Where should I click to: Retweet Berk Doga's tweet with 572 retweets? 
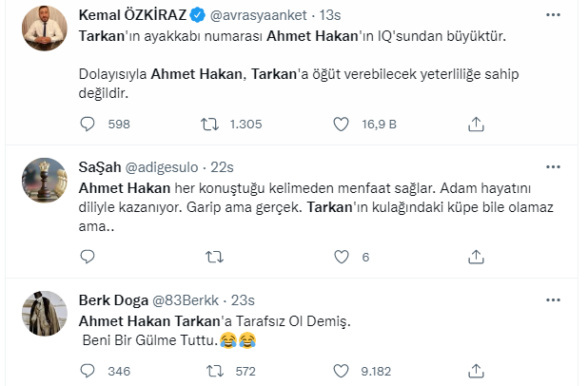(215, 371)
